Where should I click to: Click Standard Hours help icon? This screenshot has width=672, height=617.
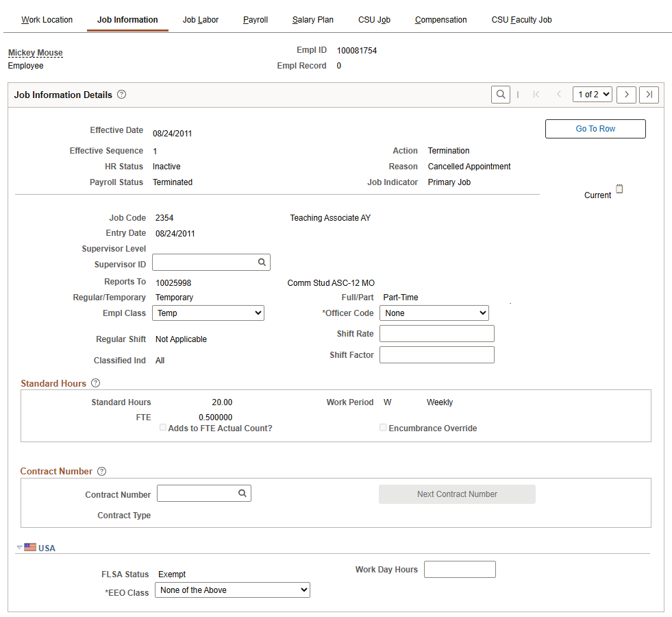(96, 383)
